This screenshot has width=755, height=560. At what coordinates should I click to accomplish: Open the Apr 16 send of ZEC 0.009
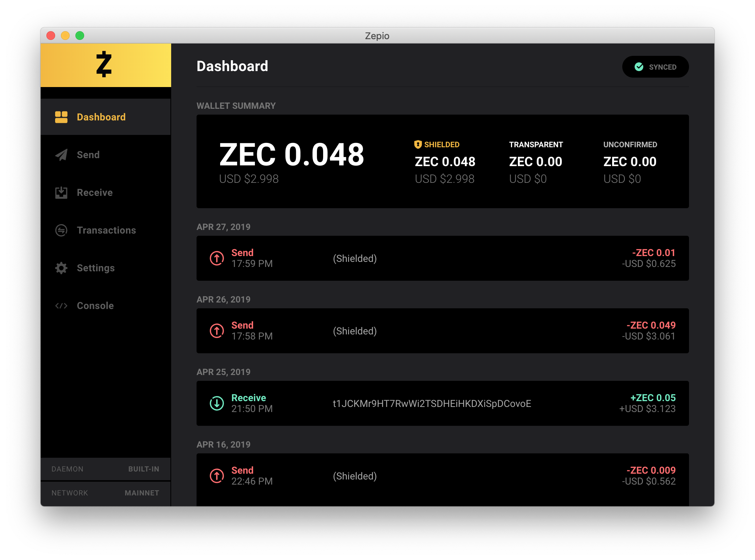point(442,476)
